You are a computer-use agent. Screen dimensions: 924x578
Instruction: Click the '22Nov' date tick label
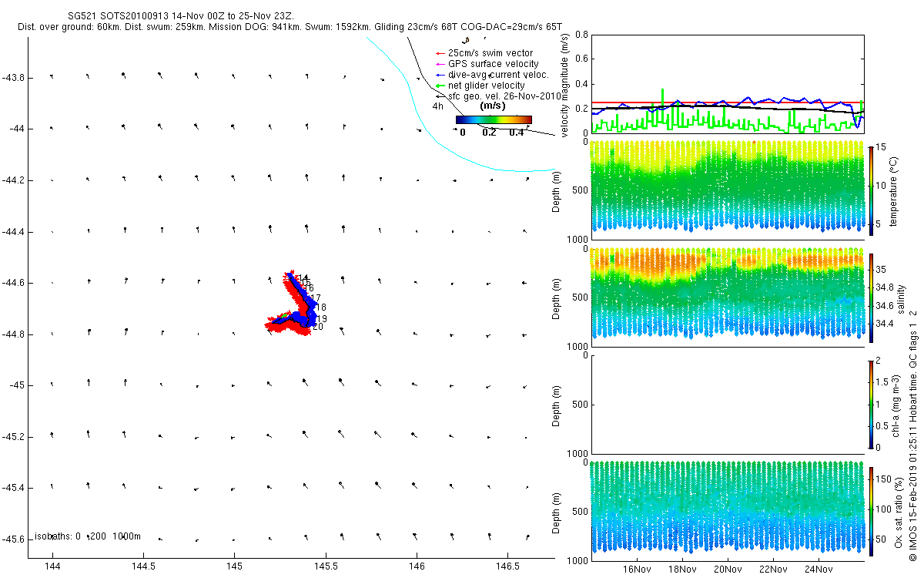click(x=773, y=570)
